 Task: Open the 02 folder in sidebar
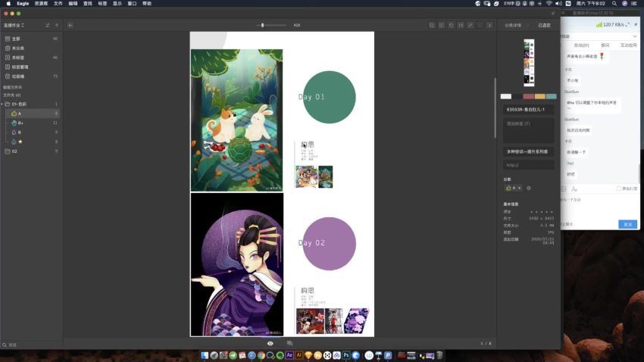coord(31,151)
